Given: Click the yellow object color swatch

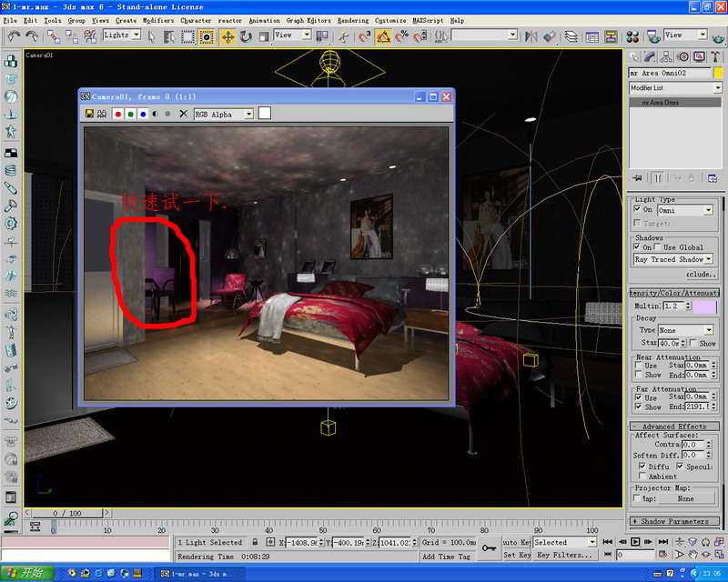Looking at the screenshot, I should (718, 73).
